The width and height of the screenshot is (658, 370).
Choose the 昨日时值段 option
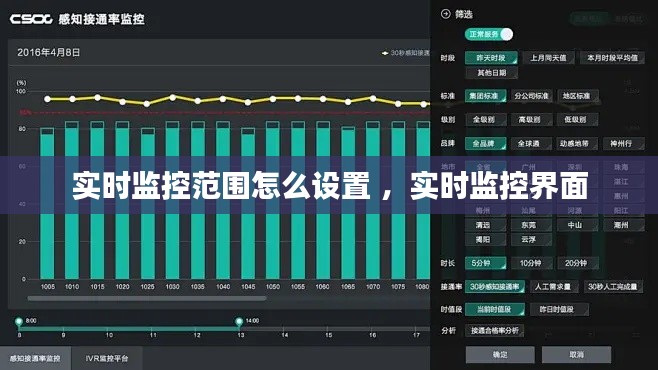point(556,310)
